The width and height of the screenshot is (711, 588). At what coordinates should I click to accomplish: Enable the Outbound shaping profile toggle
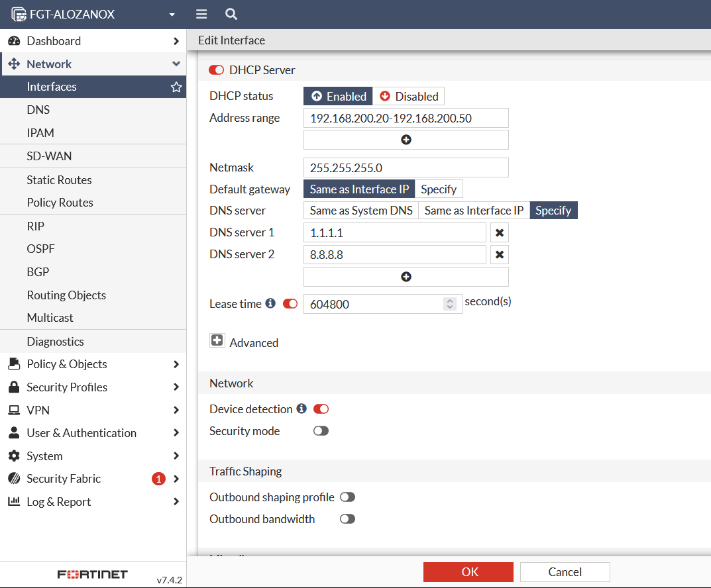(x=347, y=497)
